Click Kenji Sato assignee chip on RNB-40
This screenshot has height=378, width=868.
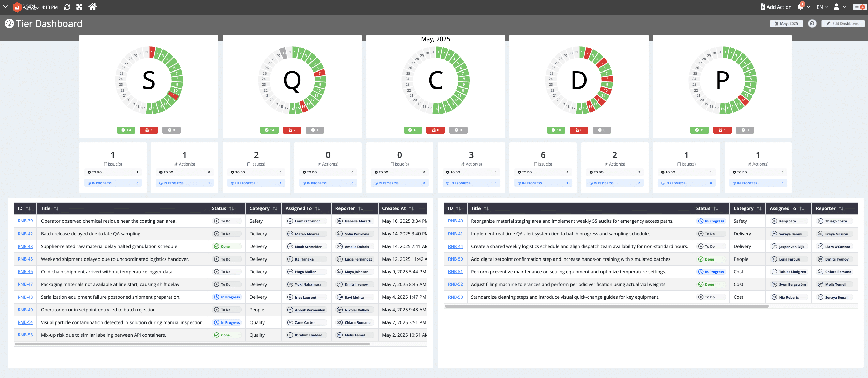pos(789,221)
